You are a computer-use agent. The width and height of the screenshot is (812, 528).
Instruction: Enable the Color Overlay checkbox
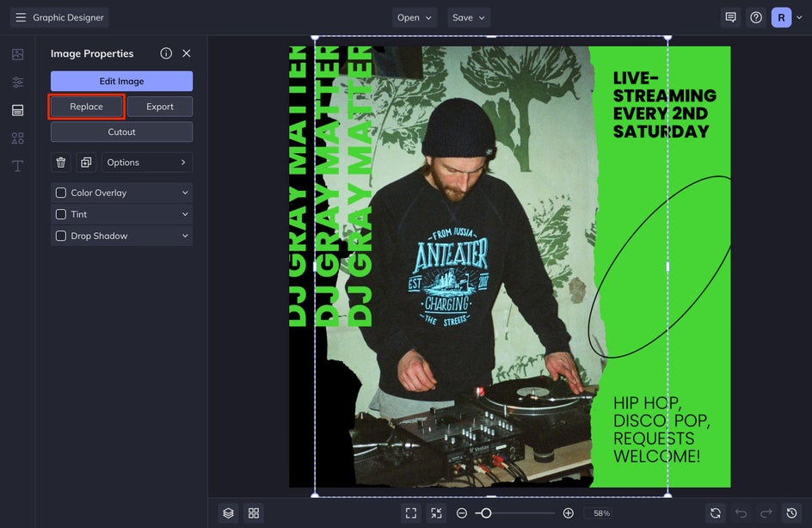60,193
